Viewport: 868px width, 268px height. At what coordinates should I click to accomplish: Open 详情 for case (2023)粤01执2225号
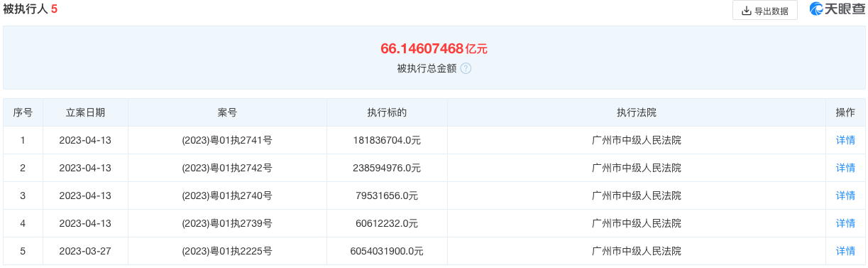(845, 251)
